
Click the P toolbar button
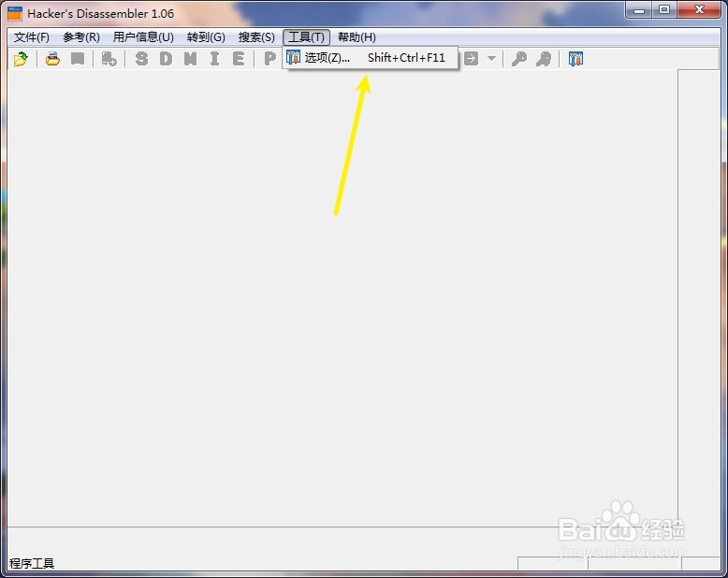[269, 59]
